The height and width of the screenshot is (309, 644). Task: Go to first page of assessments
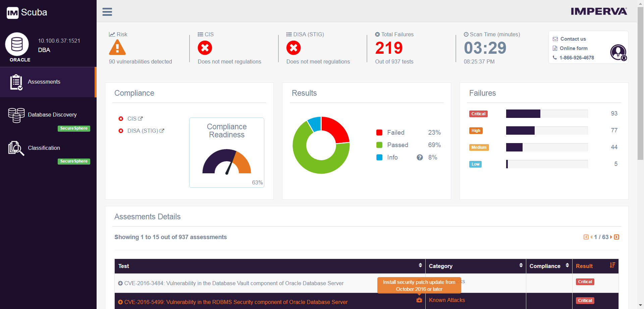point(586,237)
